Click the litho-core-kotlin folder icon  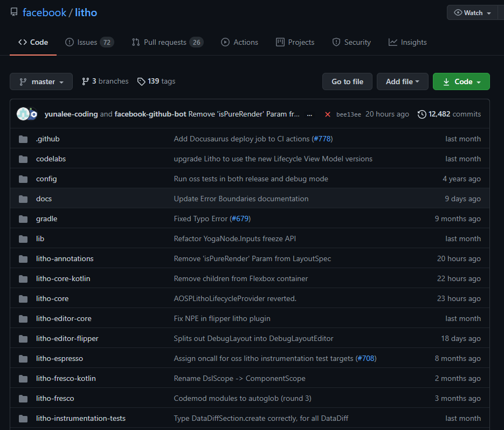pyautogui.click(x=23, y=278)
